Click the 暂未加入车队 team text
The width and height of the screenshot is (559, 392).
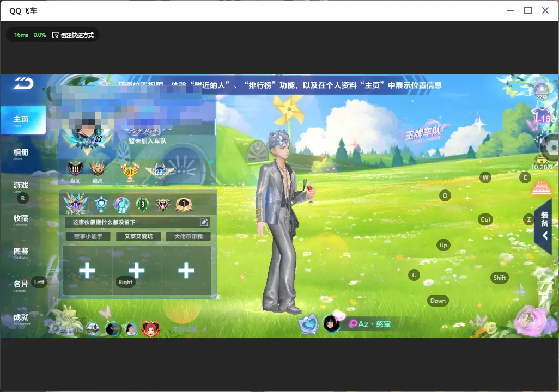pos(147,141)
